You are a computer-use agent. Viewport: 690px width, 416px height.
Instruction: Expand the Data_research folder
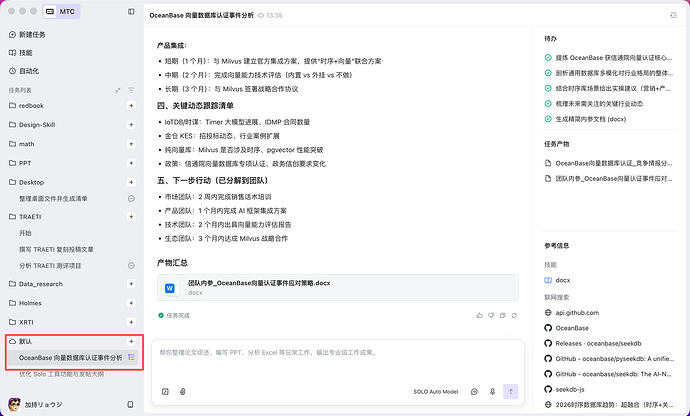[36, 284]
